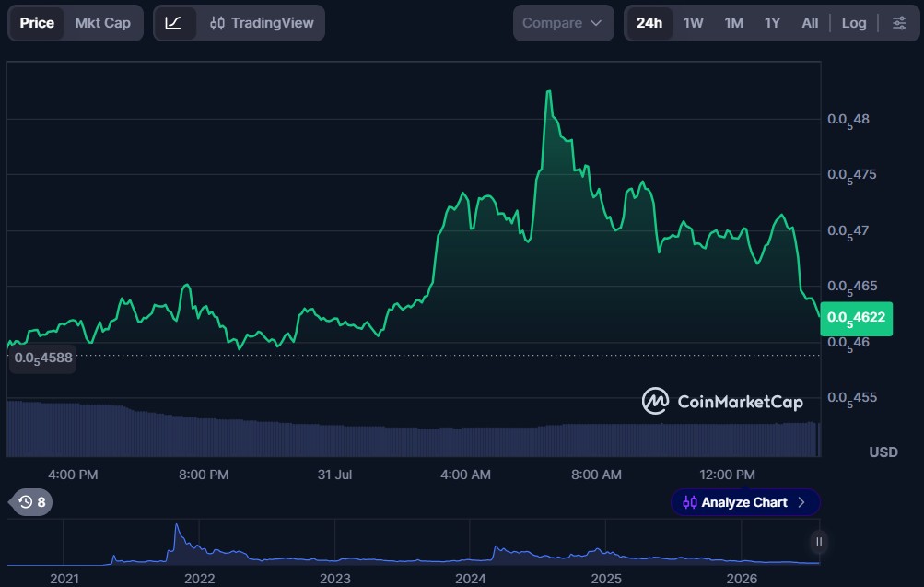Toggle Log scale
The height and width of the screenshot is (587, 924).
(x=853, y=23)
